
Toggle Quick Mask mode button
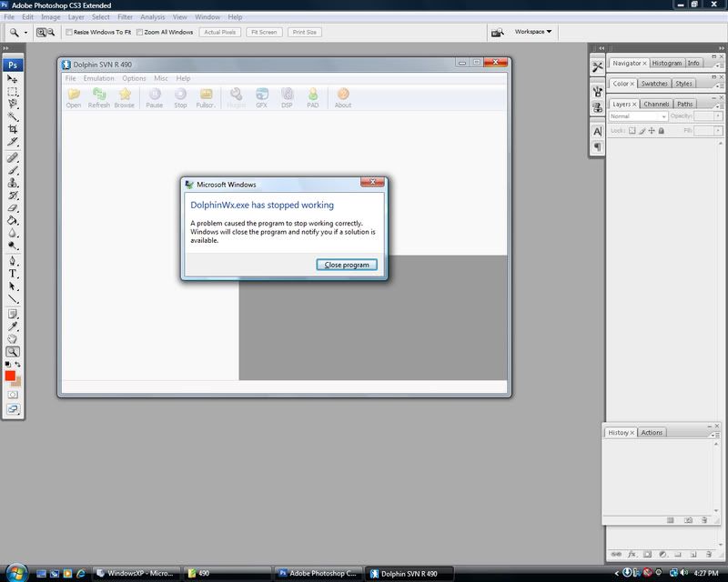13,395
